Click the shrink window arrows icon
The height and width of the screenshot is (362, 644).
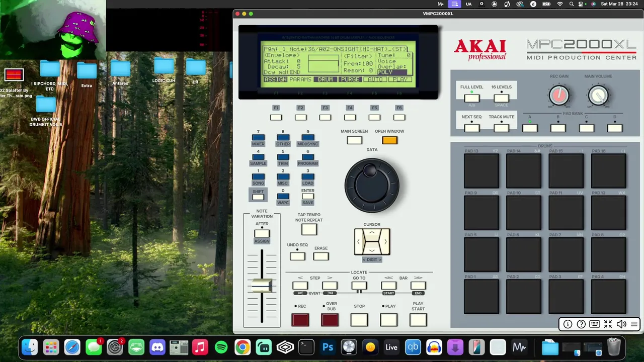tap(608, 324)
